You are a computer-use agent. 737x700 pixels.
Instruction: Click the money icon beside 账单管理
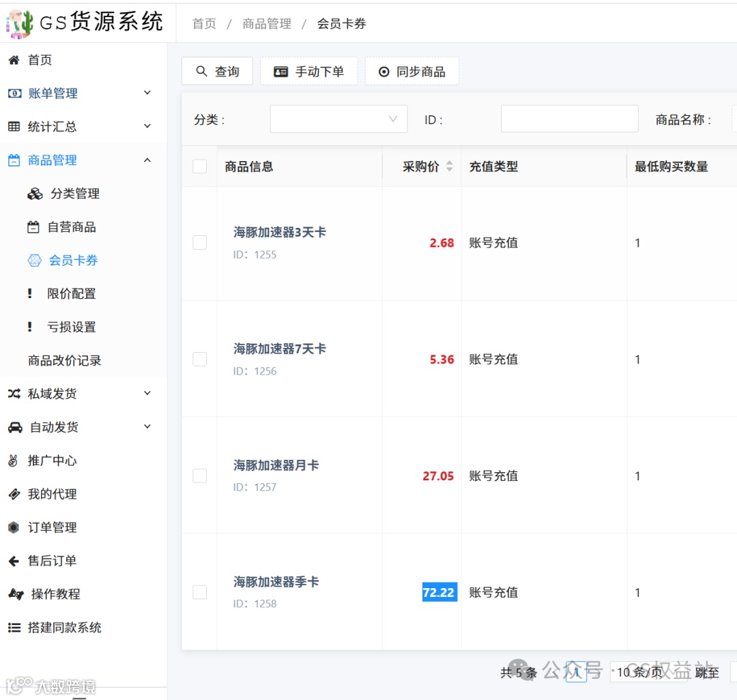click(x=14, y=93)
